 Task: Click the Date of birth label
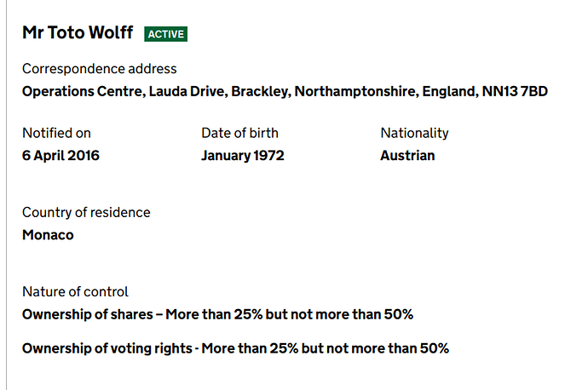point(239,133)
